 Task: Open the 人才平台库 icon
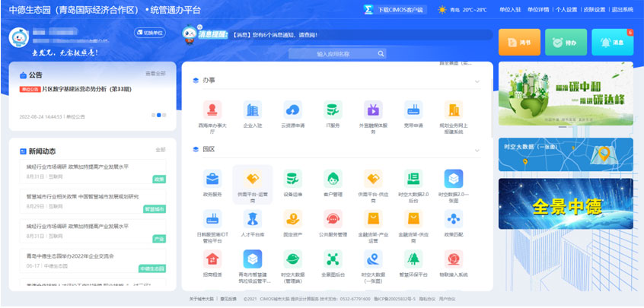point(252,220)
